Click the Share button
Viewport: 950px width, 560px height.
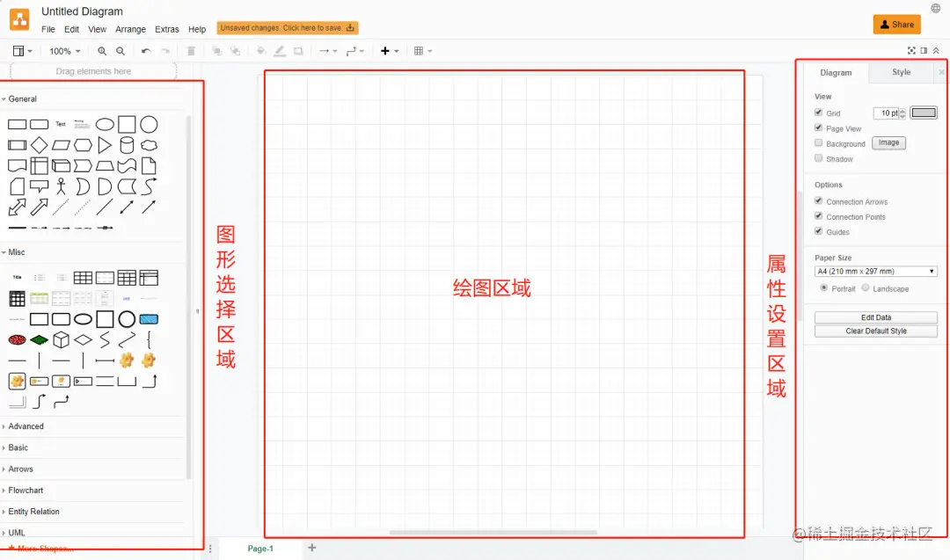click(896, 24)
